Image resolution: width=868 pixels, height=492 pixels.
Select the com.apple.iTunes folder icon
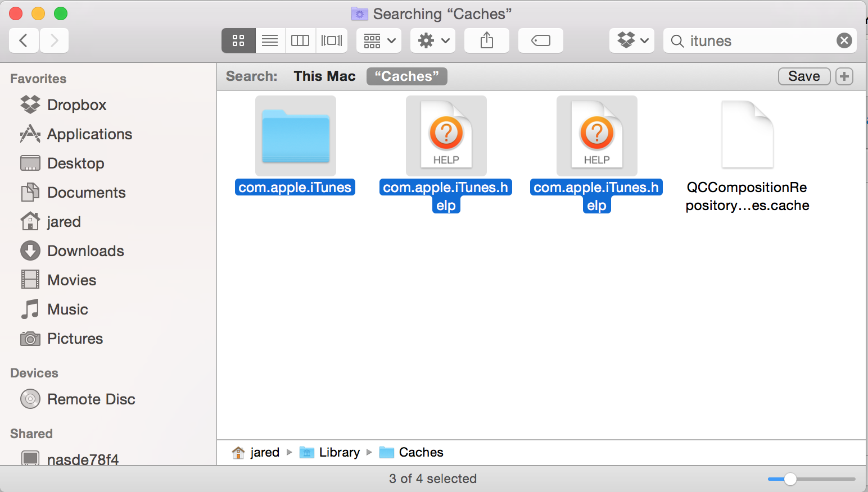296,136
